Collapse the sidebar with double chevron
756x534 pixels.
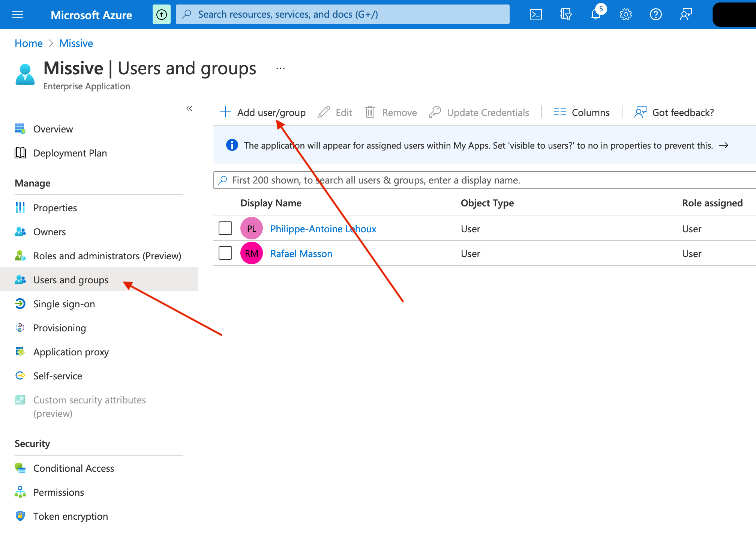coord(189,108)
